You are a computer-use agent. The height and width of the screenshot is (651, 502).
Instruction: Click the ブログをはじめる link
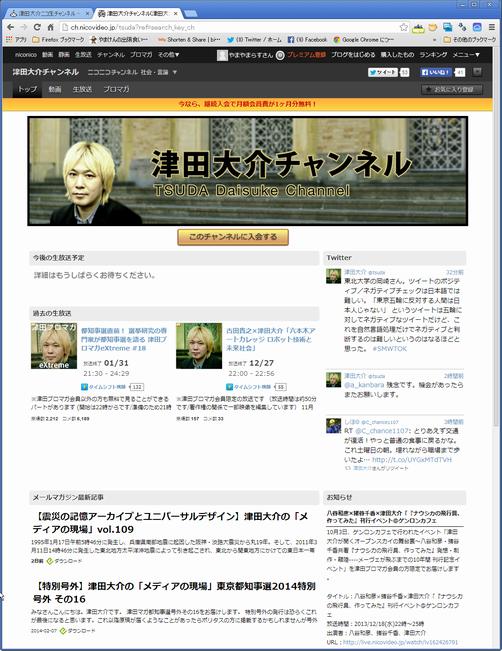pyautogui.click(x=353, y=54)
